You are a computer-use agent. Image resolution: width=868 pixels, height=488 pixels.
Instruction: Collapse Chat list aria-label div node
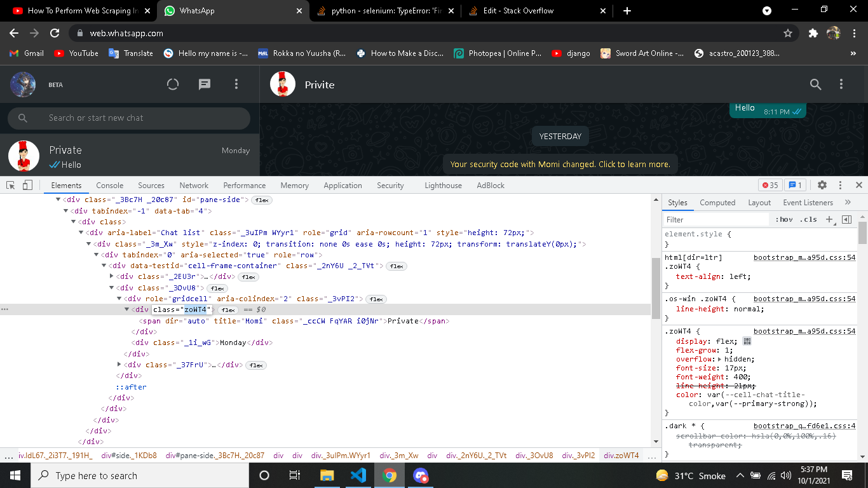[81, 233]
